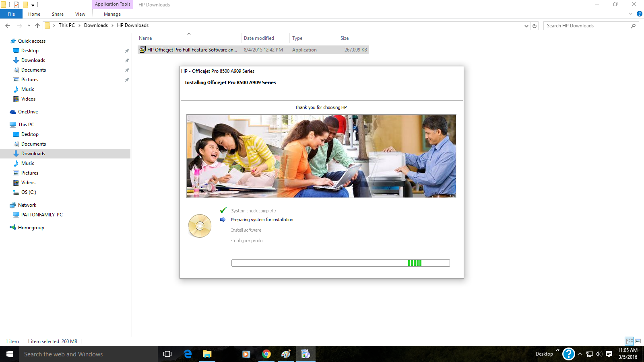
Task: Click the installer's gold CD icon
Action: click(x=200, y=226)
